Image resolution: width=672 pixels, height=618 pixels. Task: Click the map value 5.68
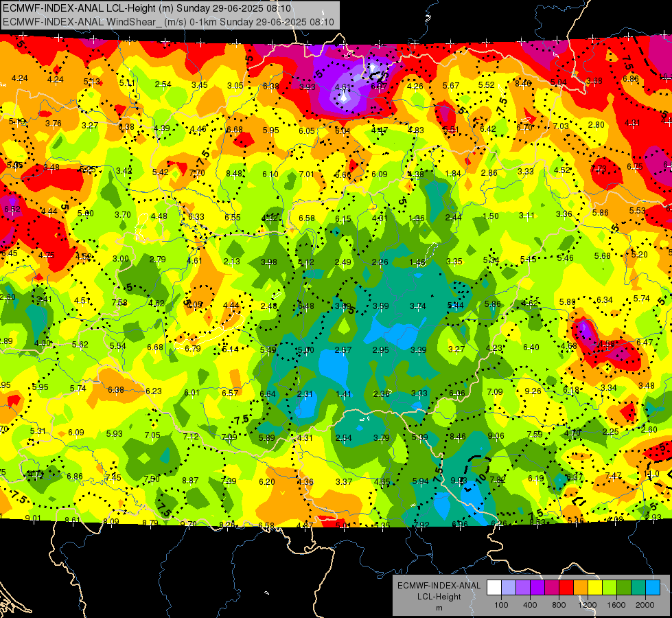click(602, 255)
